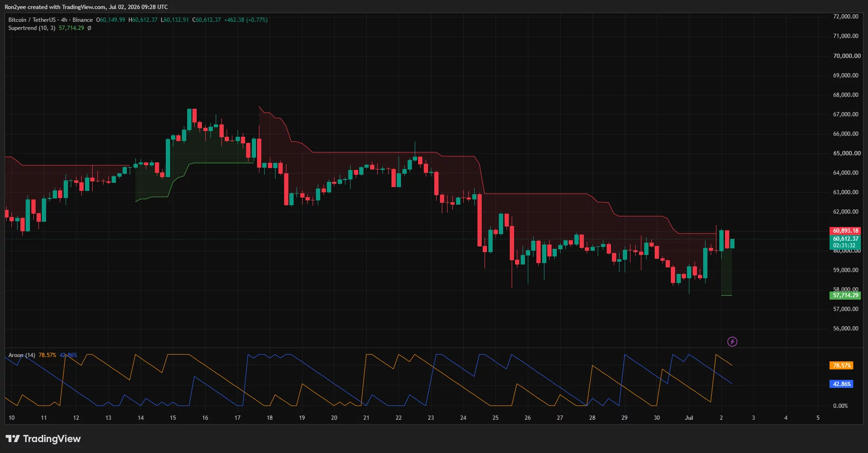The width and height of the screenshot is (868, 453).
Task: Click the date label 14 on time axis
Action: pos(141,418)
